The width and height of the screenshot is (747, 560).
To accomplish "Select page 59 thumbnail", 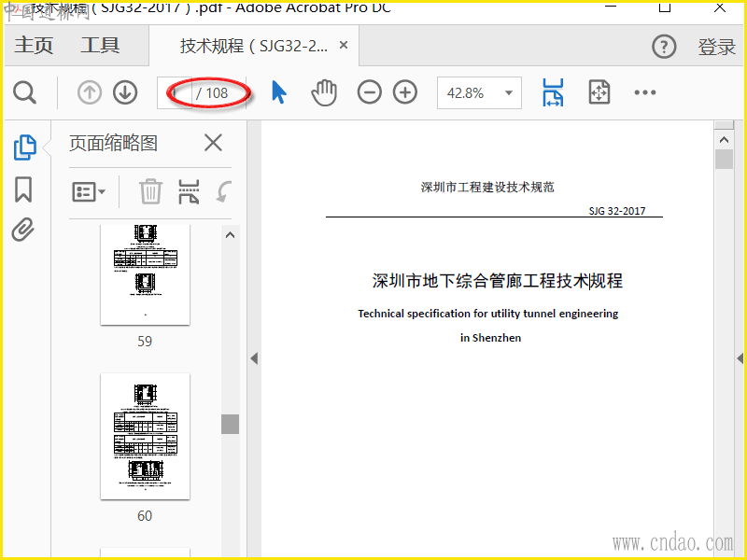I will pyautogui.click(x=146, y=274).
